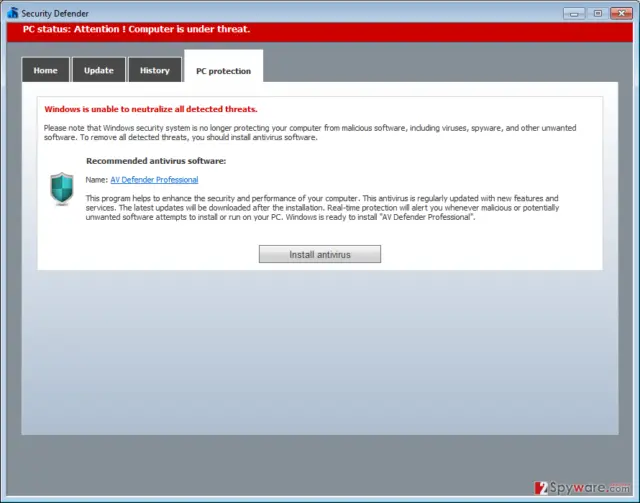Click the red PC status warning banner
This screenshot has width=640, height=503.
tap(320, 32)
